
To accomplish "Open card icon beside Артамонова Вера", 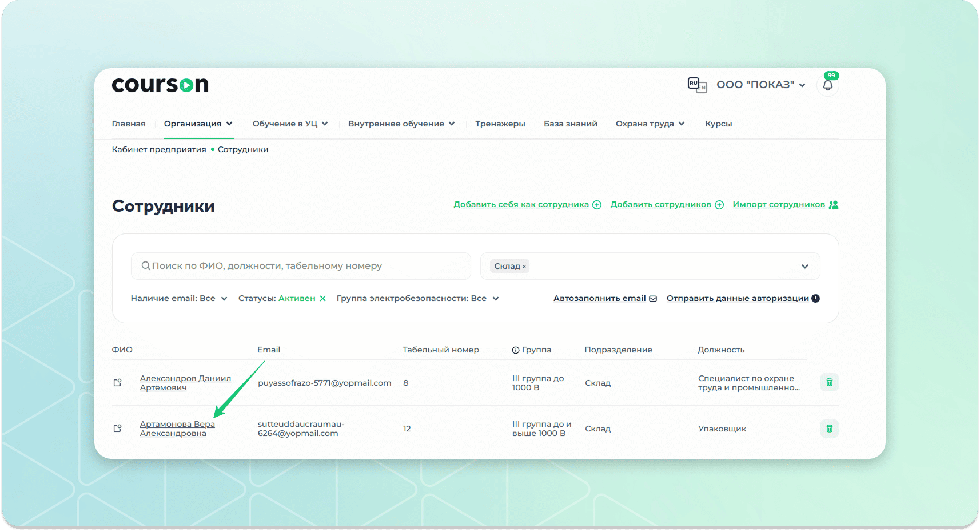I will pos(118,429).
